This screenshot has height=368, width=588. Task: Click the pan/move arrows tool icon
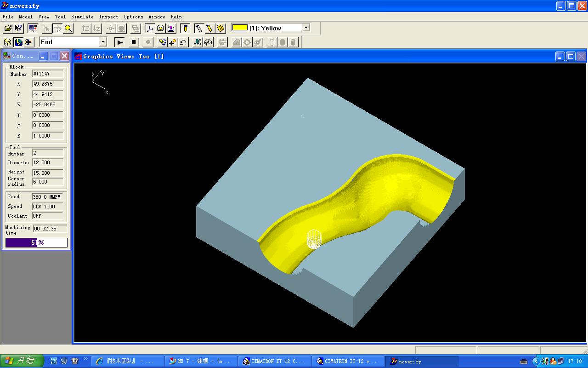click(58, 28)
